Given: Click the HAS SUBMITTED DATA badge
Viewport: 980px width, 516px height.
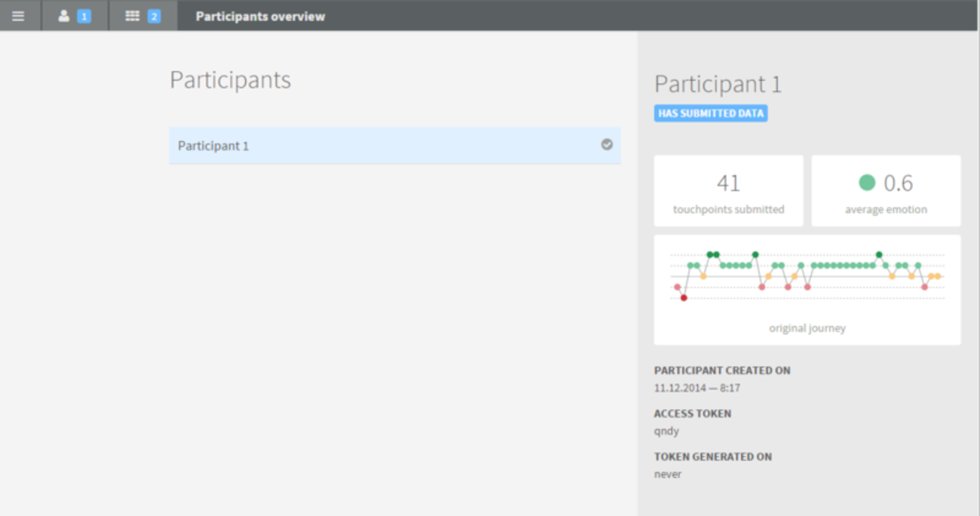Looking at the screenshot, I should tap(710, 113).
